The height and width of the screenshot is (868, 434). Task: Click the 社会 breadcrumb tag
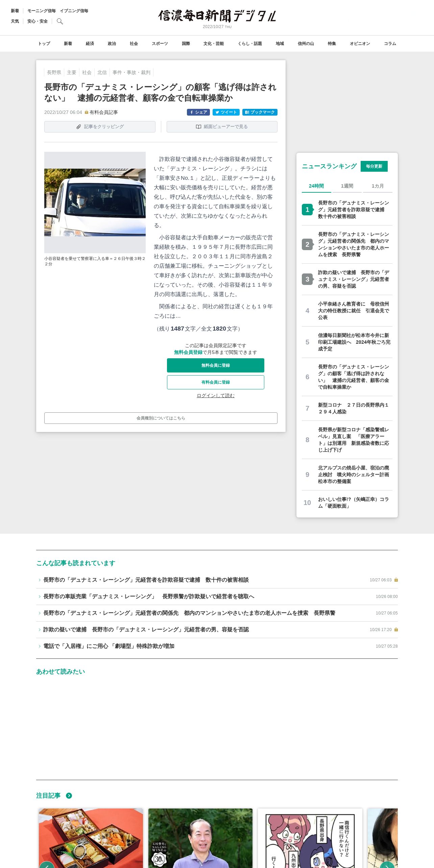pos(87,72)
